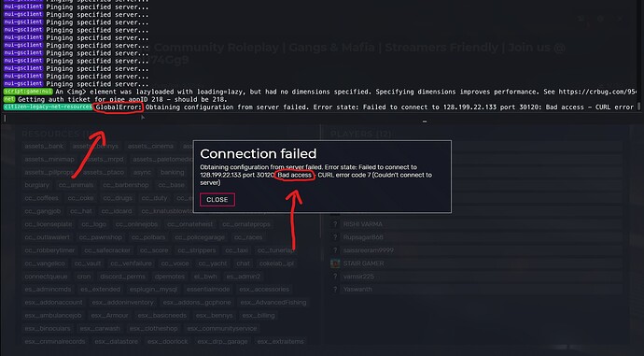Click the essentialmode resource tag
This screenshot has width=644, height=356.
pos(208,289)
